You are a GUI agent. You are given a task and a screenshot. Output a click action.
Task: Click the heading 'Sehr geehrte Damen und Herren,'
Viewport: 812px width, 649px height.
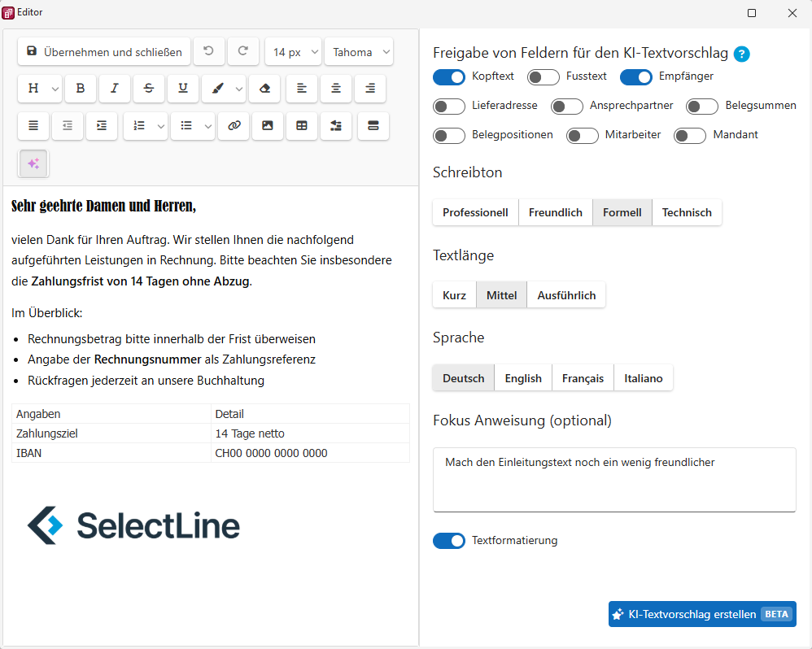click(x=103, y=206)
